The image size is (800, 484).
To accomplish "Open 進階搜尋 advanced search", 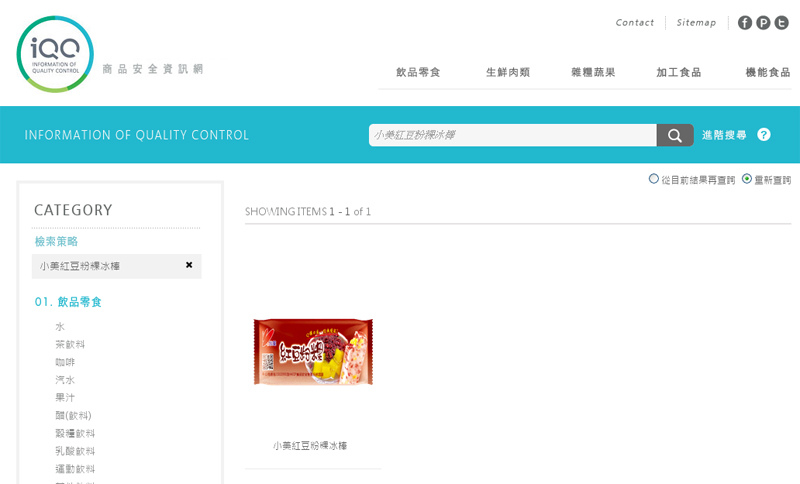I will (x=724, y=135).
